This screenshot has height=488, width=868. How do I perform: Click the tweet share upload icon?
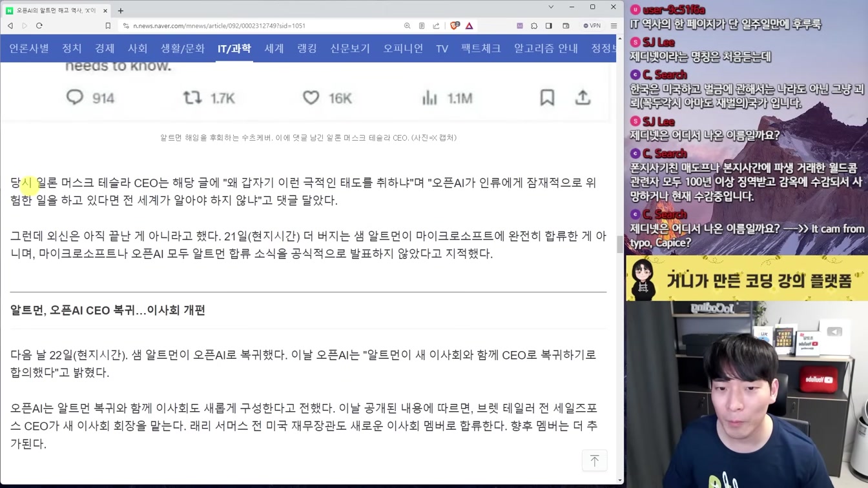[x=583, y=97]
